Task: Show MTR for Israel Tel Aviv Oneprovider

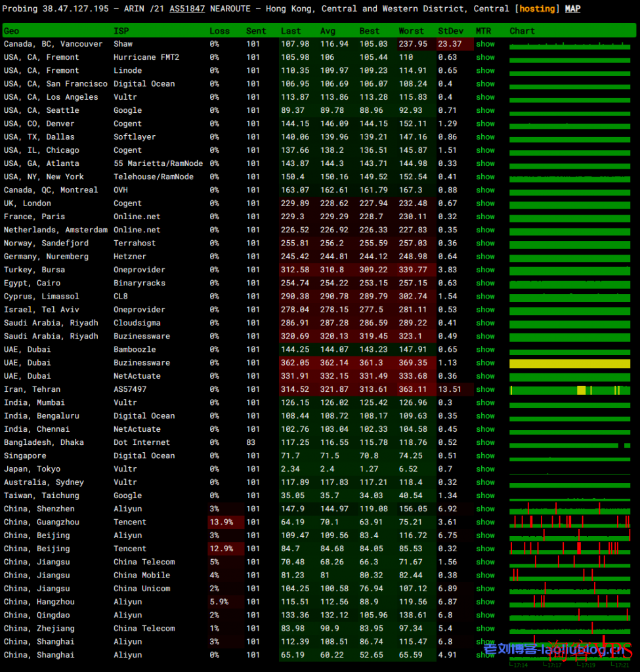Action: [485, 310]
